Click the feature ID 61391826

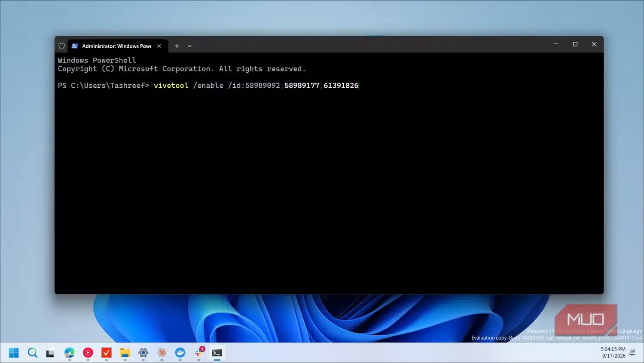[x=341, y=86]
